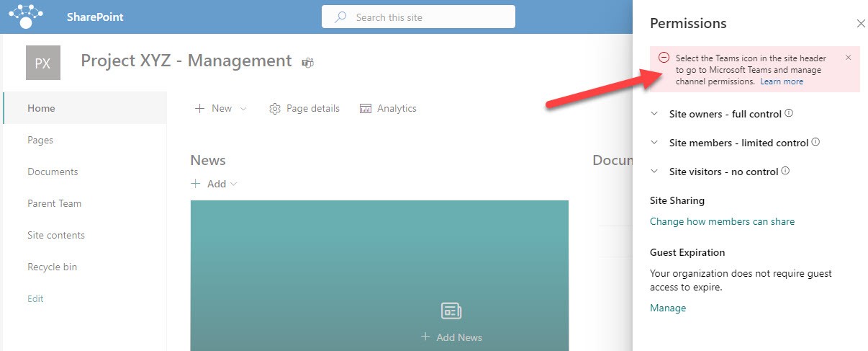The image size is (868, 351).
Task: Click the SharePoint app logo icon
Action: (26, 17)
